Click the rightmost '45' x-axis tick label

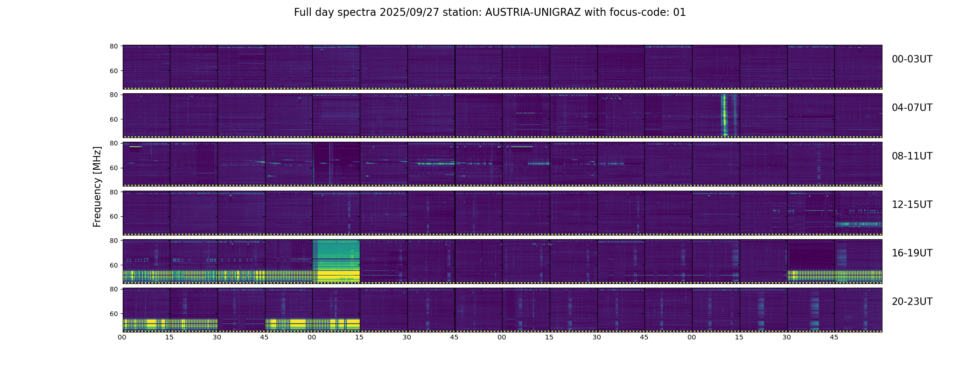834,337
